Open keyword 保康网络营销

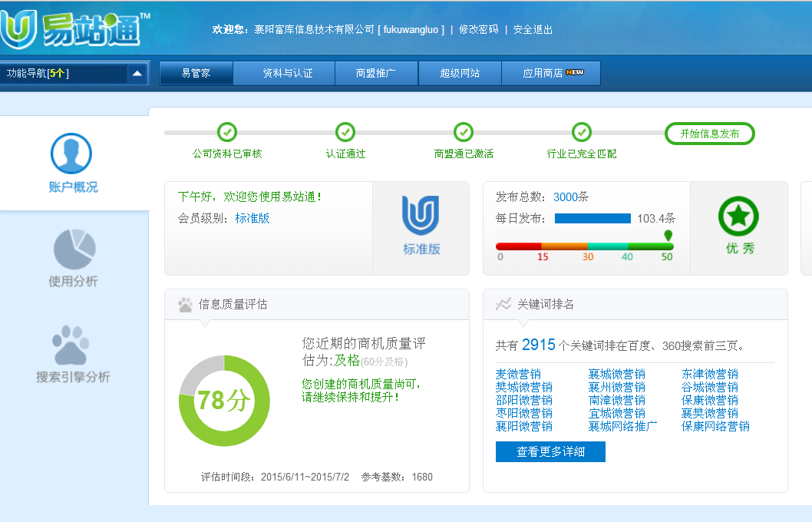click(x=715, y=426)
